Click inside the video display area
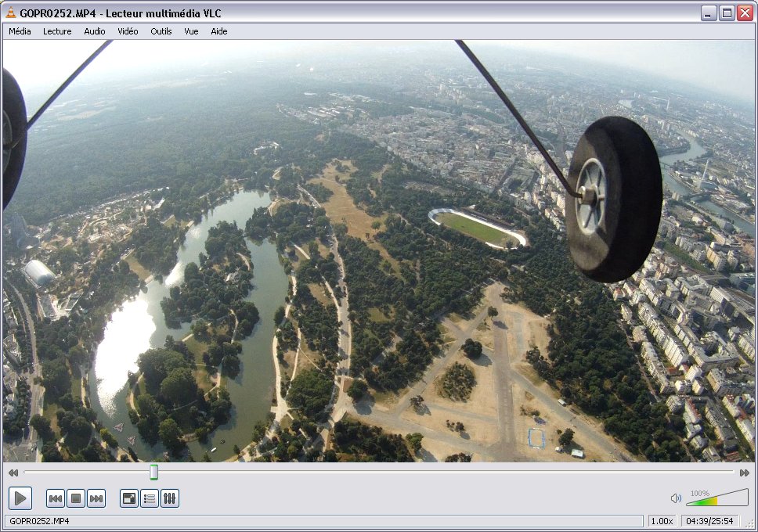758x532 pixels. click(x=378, y=251)
